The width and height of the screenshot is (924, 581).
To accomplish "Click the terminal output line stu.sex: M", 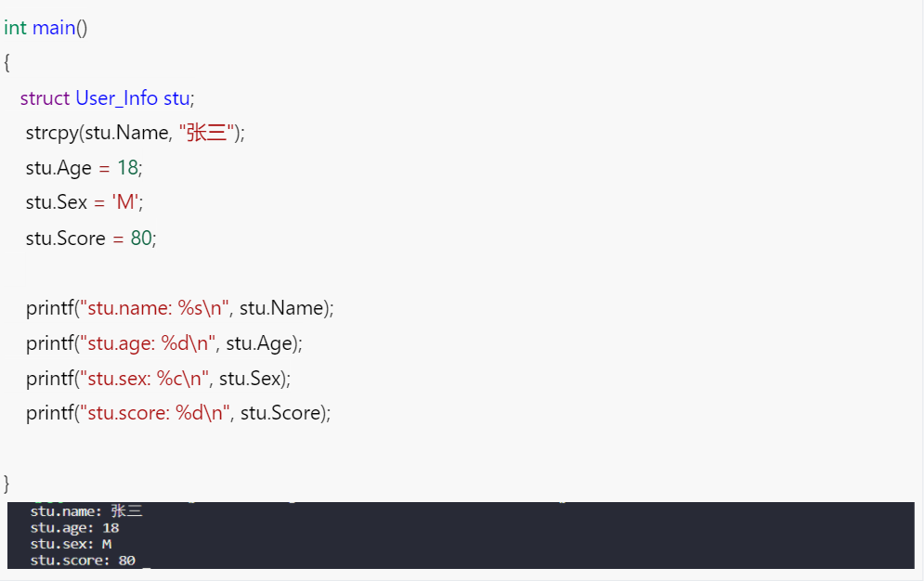I will point(71,544).
